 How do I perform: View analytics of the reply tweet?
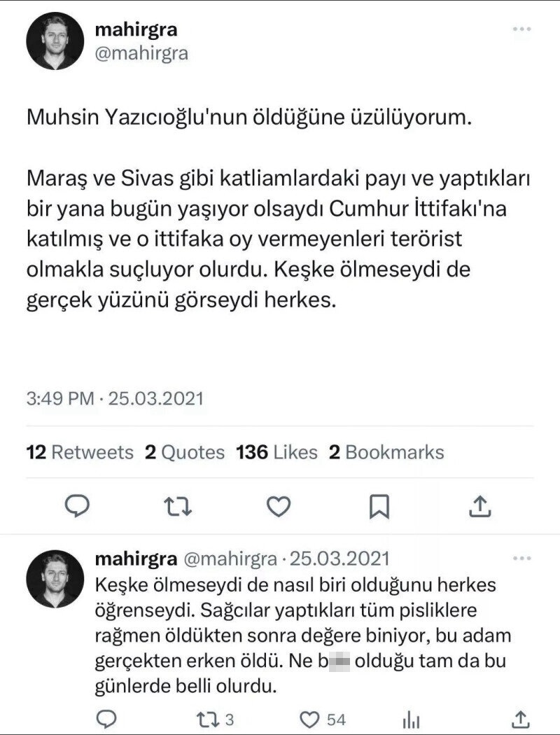(x=412, y=719)
